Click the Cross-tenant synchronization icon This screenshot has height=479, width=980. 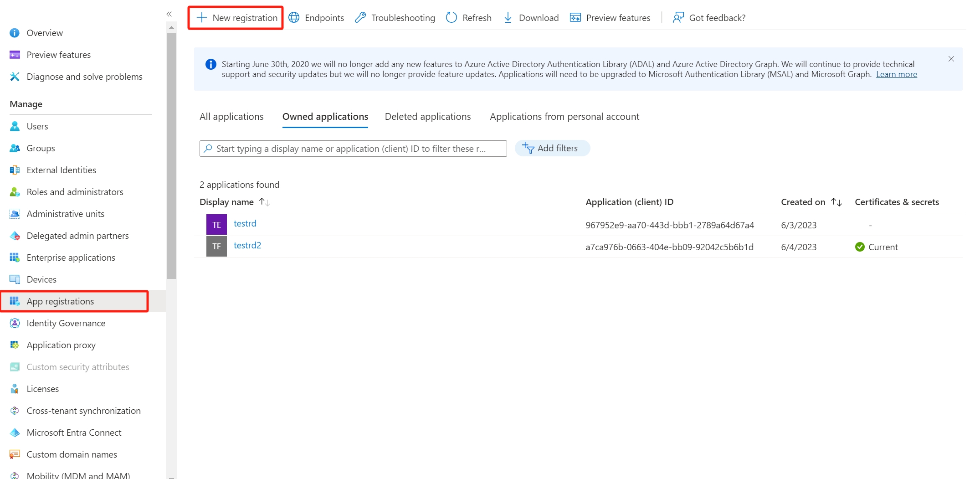15,411
